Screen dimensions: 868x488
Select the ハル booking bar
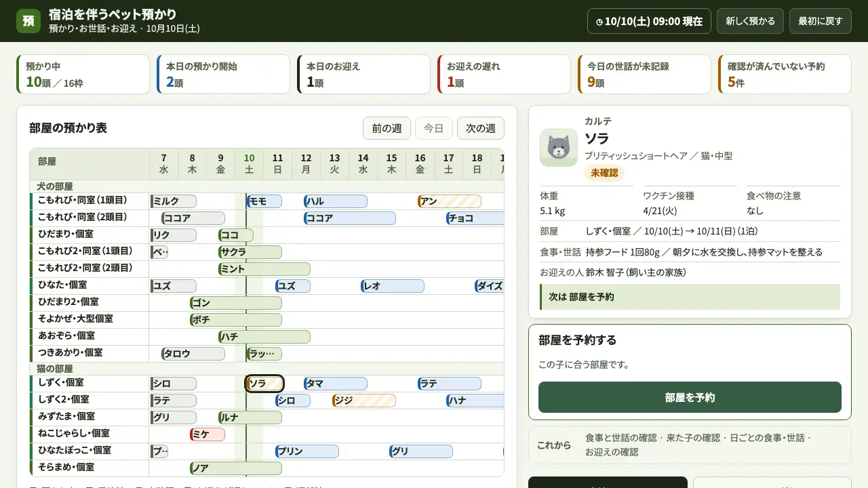(336, 201)
